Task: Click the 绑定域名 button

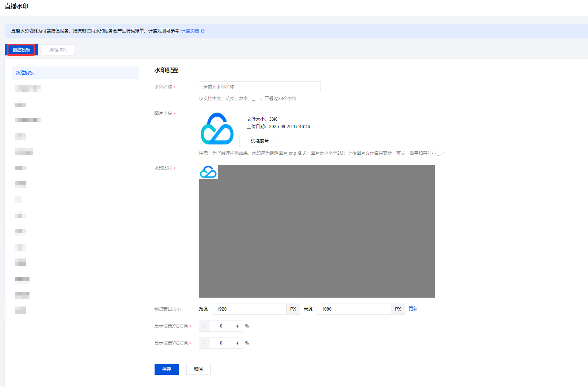Action: [58, 50]
